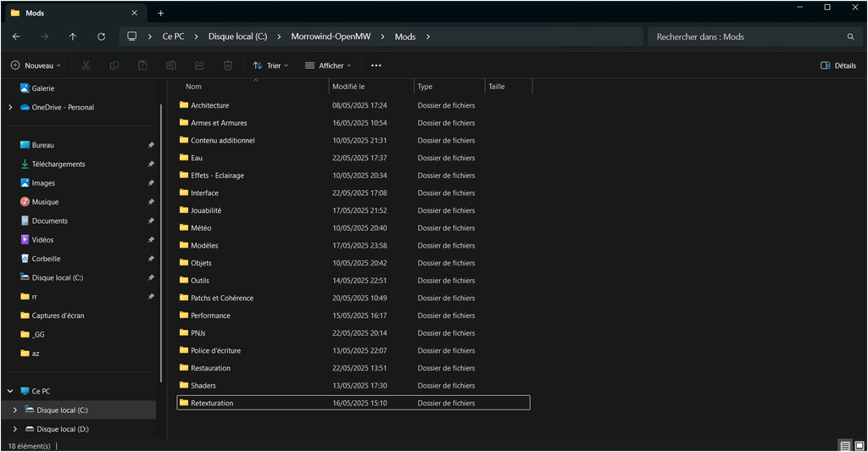Close the Mods tab
The height and width of the screenshot is (452, 868).
click(x=135, y=13)
